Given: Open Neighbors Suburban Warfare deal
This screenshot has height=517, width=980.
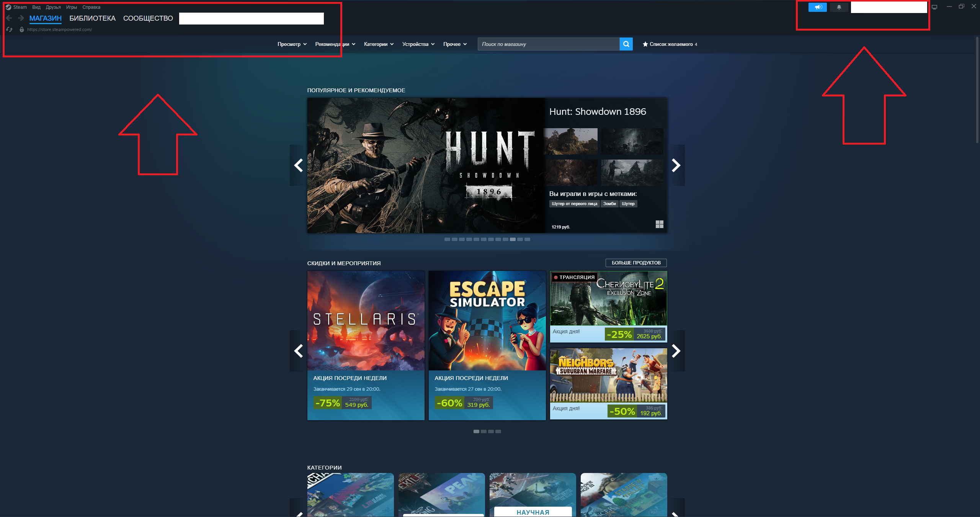Looking at the screenshot, I should tap(609, 384).
